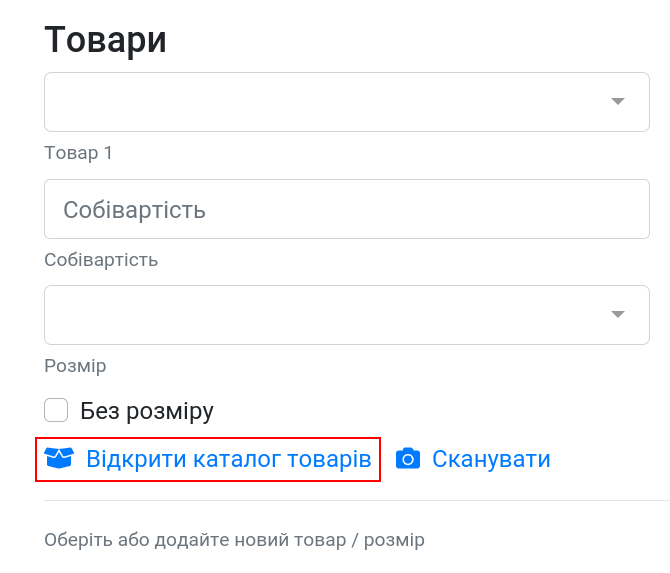Focus the Собівартість input field
670x573 pixels.
coord(347,209)
